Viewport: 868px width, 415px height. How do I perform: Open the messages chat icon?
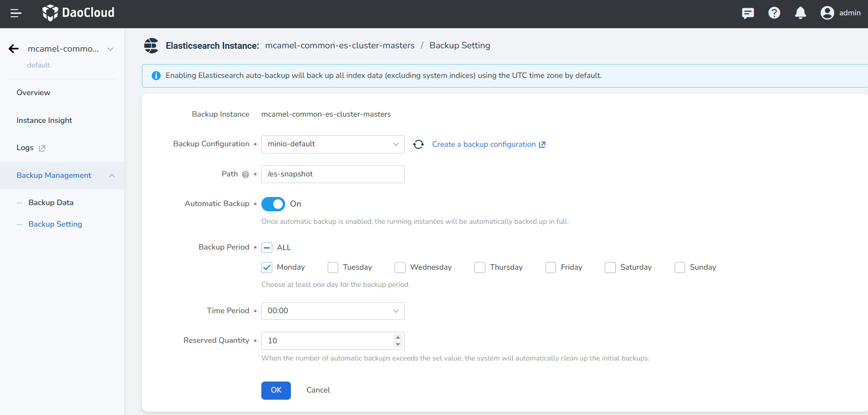click(748, 13)
